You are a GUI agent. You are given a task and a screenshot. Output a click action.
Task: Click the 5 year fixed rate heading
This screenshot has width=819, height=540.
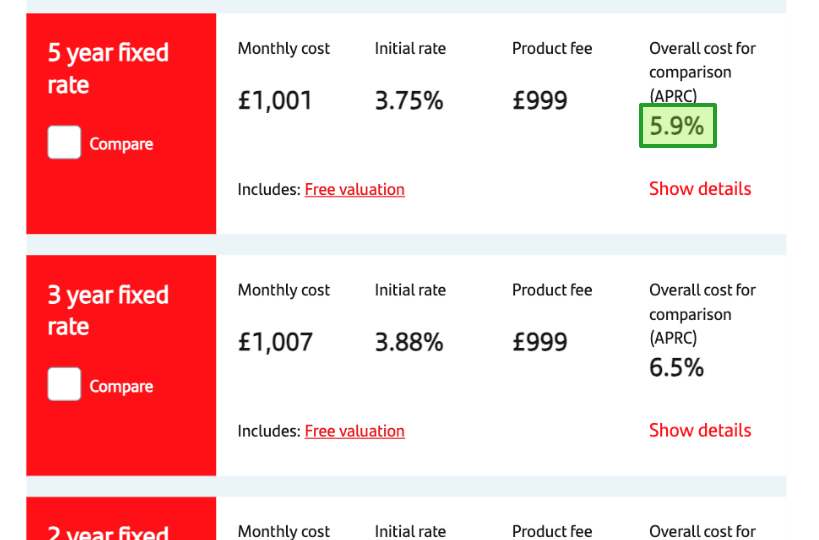point(108,68)
